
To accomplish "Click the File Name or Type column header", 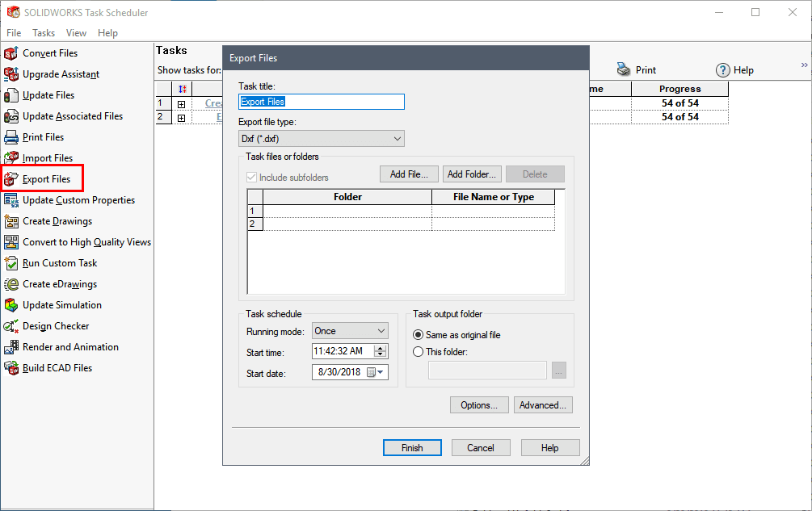I will (494, 197).
